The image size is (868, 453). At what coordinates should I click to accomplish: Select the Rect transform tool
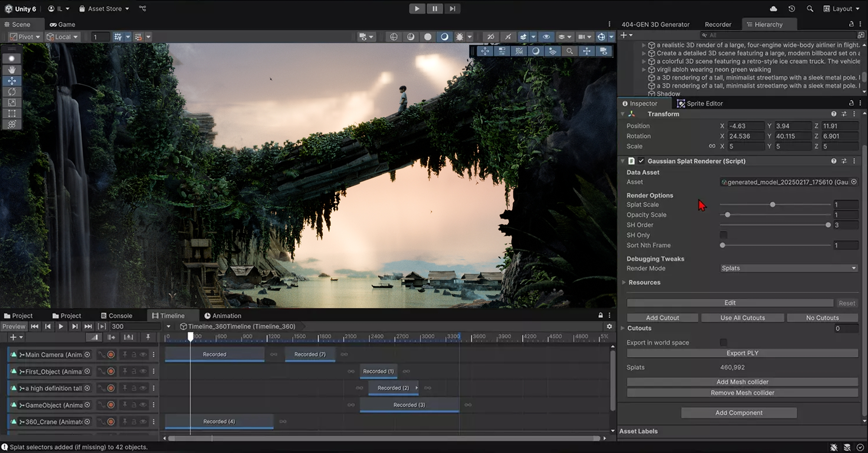[x=12, y=113]
